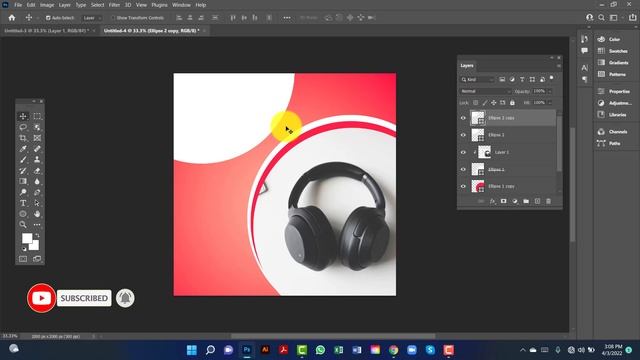Hide the Ellipse 2 layer
Screen dimensions: 640x360
pos(463,135)
